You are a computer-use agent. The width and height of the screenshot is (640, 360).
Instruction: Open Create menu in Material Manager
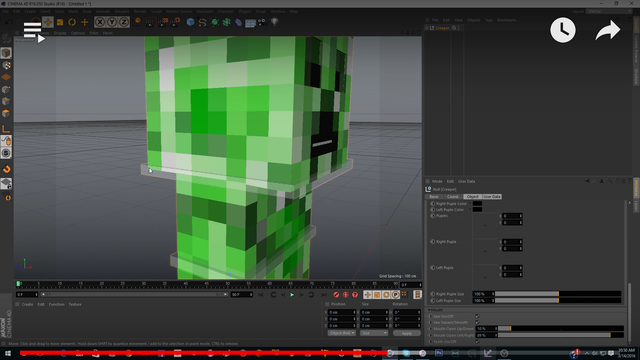coord(27,304)
